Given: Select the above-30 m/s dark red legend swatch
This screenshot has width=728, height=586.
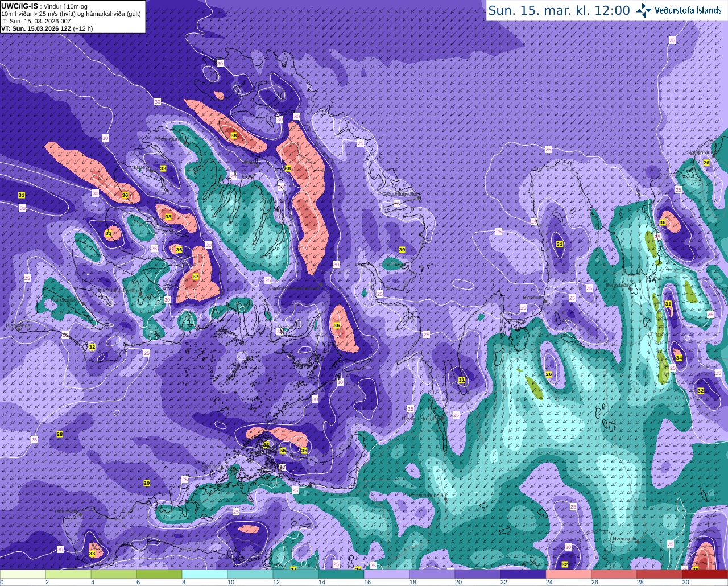Looking at the screenshot, I should (705, 574).
